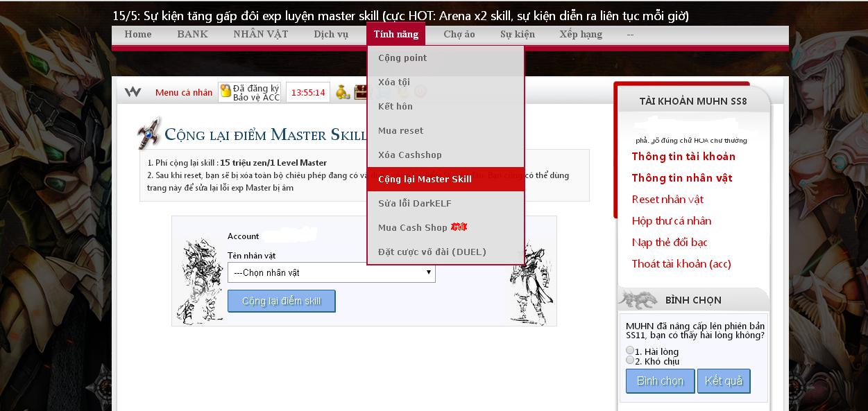Open the gold money bag icon
This screenshot has width=868, height=411.
coord(343,91)
